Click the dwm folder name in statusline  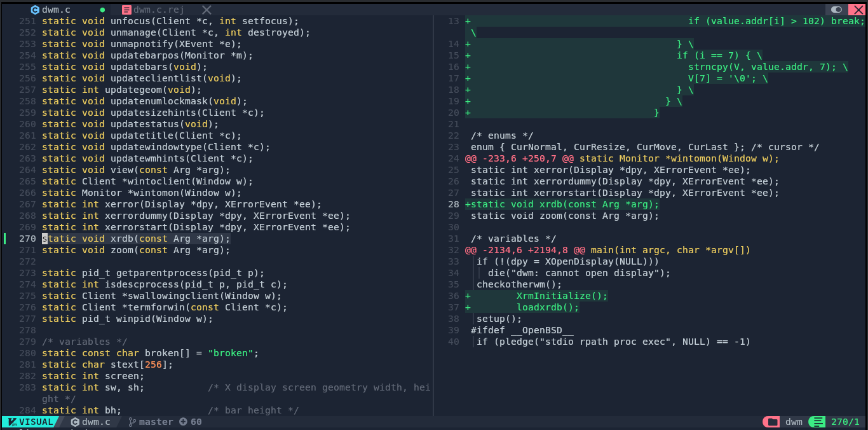tap(794, 422)
